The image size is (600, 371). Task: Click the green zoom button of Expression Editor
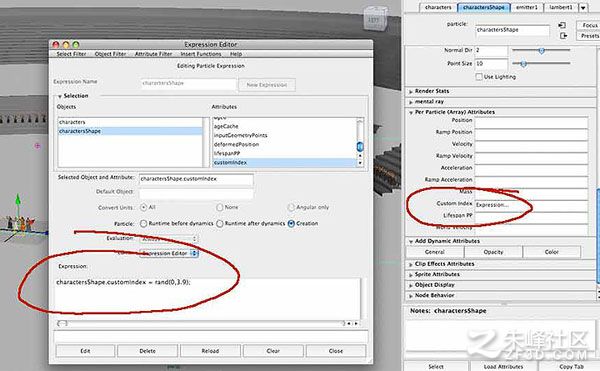[76, 45]
